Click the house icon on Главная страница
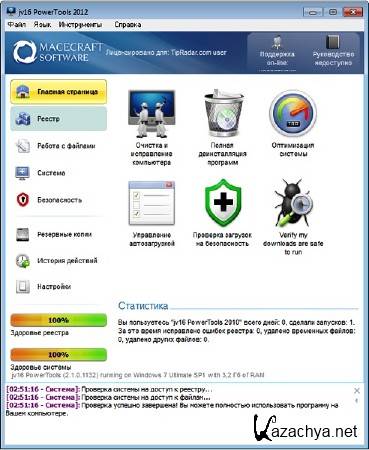Screen dimensions: 369x450 (x=23, y=92)
